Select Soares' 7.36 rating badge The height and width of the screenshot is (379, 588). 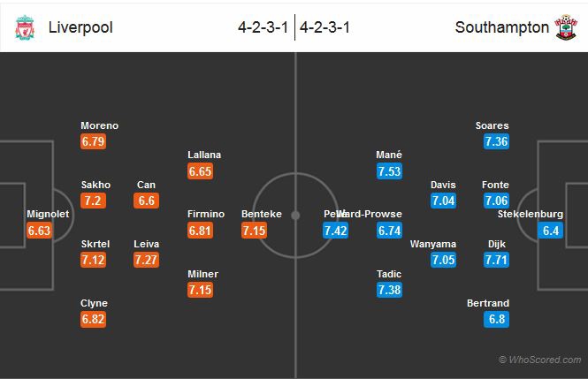coord(496,141)
